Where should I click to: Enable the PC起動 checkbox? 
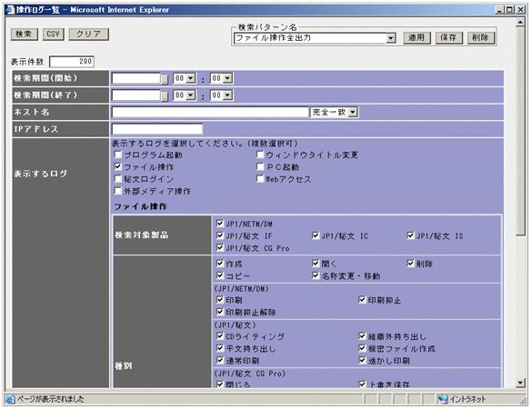coord(260,166)
